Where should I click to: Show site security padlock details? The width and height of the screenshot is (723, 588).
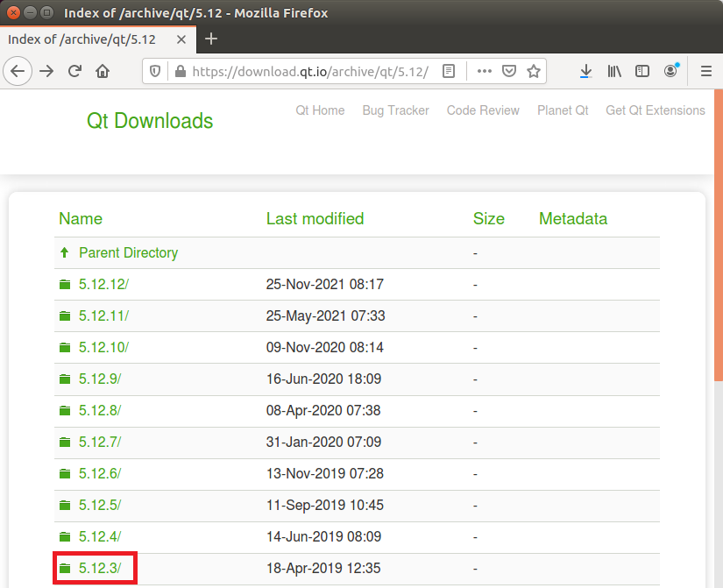(x=181, y=71)
